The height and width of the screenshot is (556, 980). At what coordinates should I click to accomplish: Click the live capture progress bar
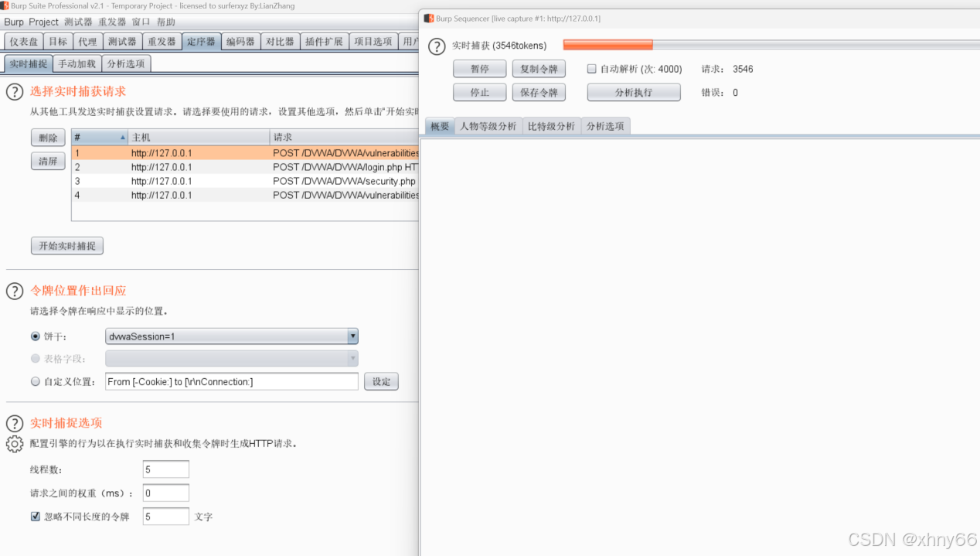[771, 45]
